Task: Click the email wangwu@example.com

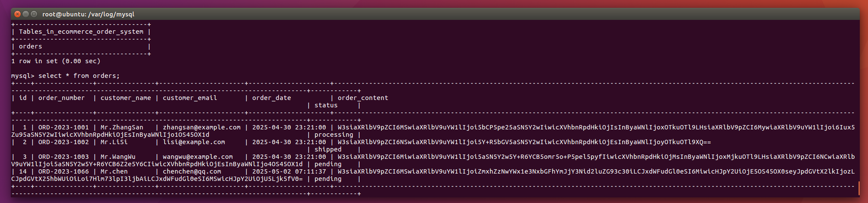Action: [x=197, y=157]
